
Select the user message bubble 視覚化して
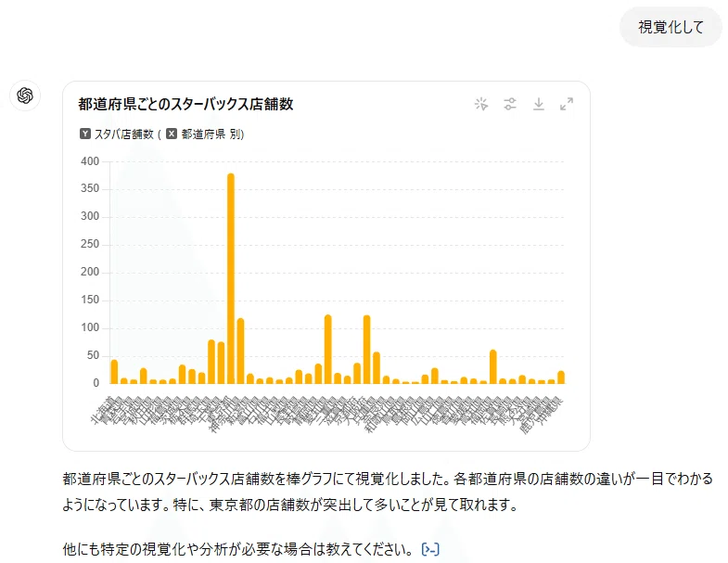click(671, 27)
